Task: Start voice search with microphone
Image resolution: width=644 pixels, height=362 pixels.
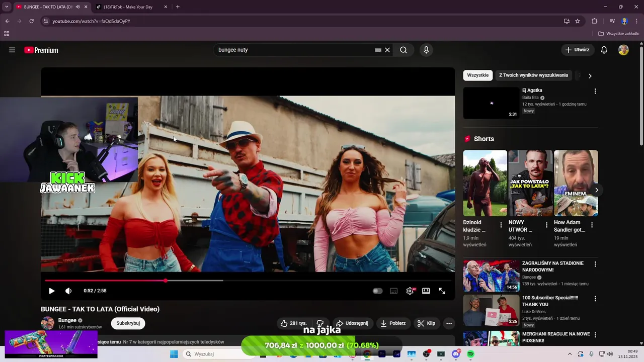Action: click(x=426, y=50)
